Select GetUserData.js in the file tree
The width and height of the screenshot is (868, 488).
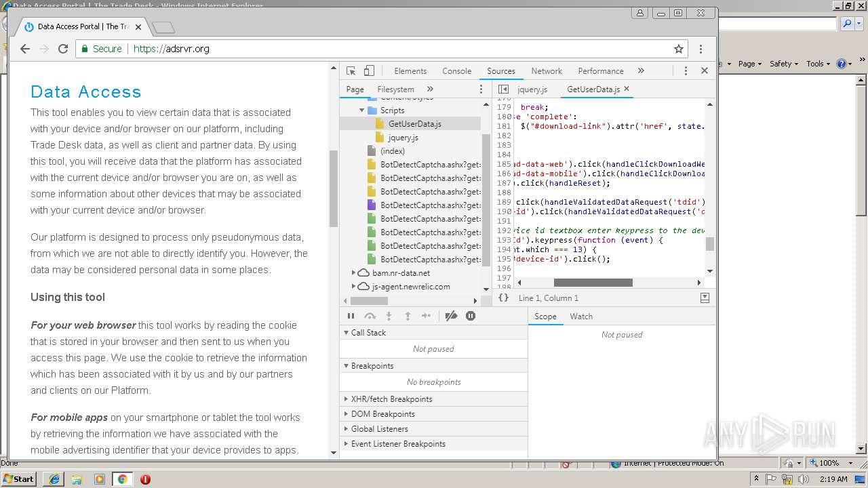[414, 123]
